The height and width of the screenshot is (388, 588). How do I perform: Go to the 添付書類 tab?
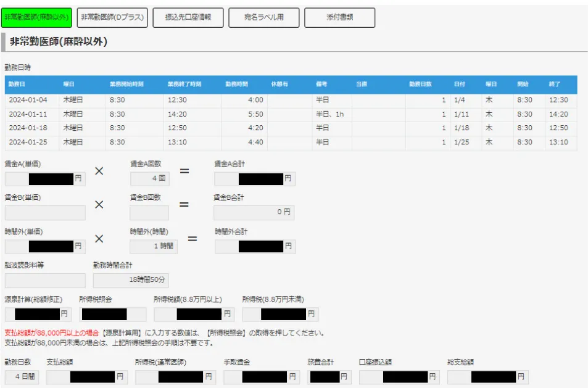click(x=339, y=17)
